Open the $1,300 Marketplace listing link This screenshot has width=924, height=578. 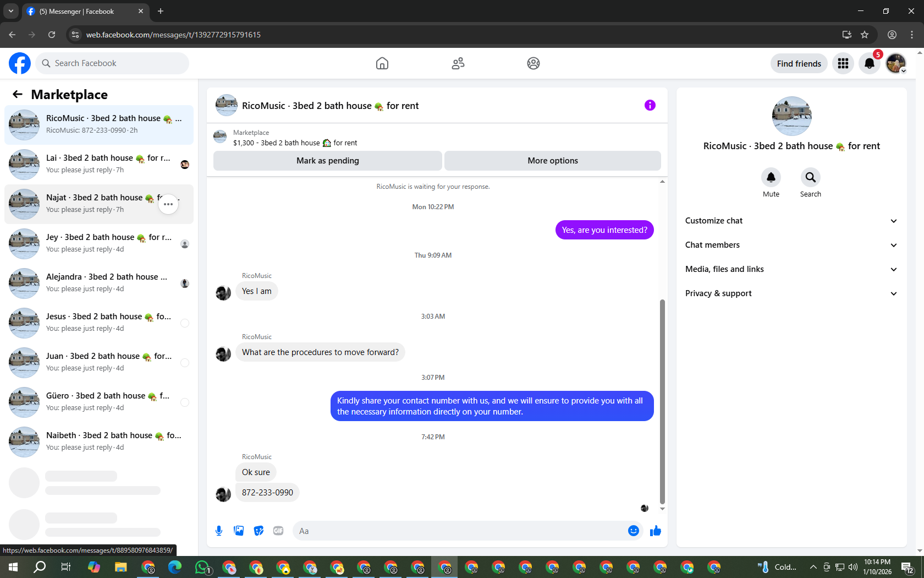[295, 143]
